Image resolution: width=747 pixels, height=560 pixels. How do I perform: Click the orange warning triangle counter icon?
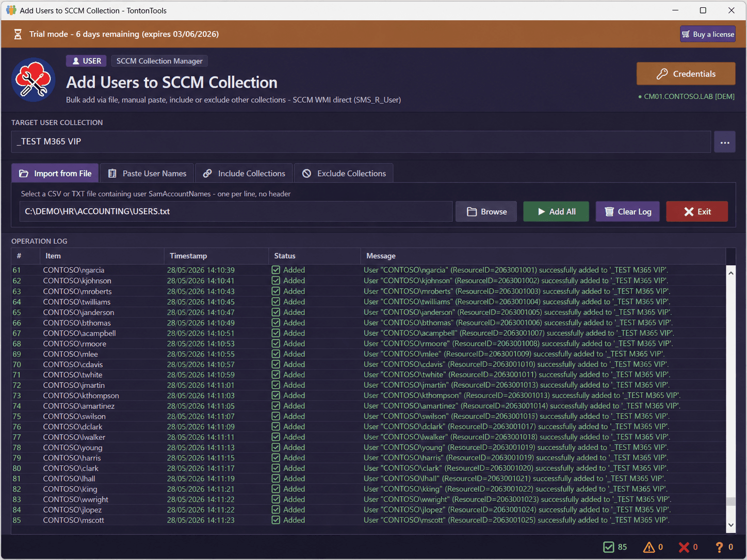(x=649, y=547)
